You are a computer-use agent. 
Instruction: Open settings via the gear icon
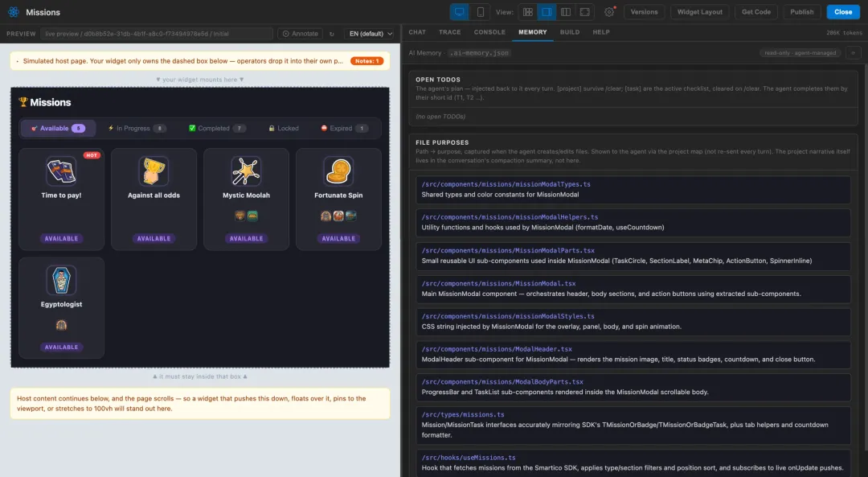[x=609, y=11]
